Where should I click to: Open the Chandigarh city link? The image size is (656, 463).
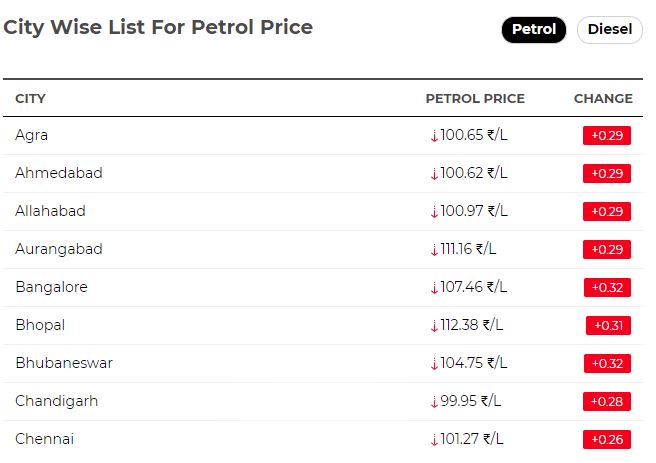tap(56, 401)
